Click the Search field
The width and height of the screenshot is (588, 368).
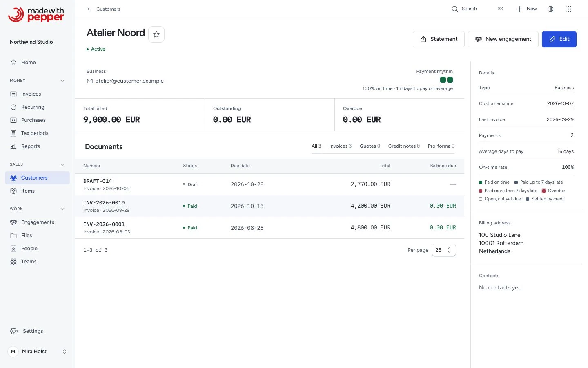478,9
